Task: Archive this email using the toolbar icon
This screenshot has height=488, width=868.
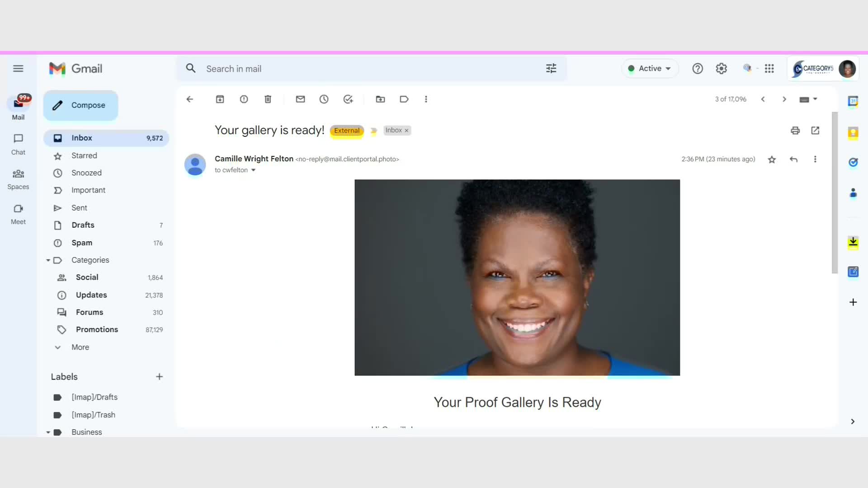Action: [220, 99]
